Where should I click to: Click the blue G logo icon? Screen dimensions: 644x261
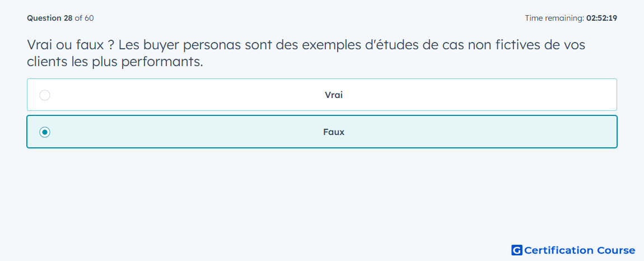click(x=517, y=250)
